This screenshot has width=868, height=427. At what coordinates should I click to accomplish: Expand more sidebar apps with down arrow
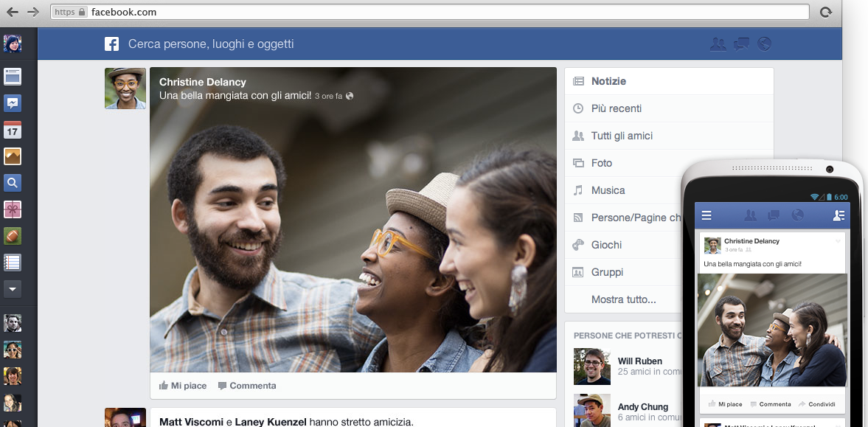pos(13,289)
